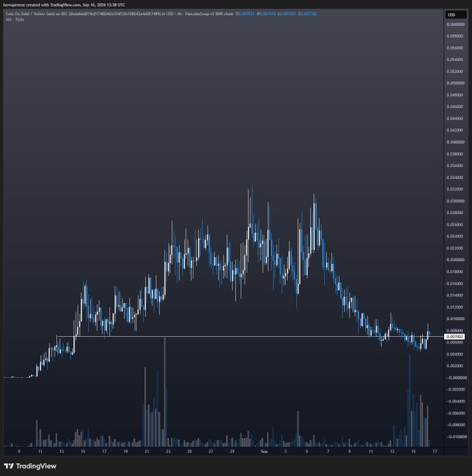Click the −0.010000 price axis label

455,437
